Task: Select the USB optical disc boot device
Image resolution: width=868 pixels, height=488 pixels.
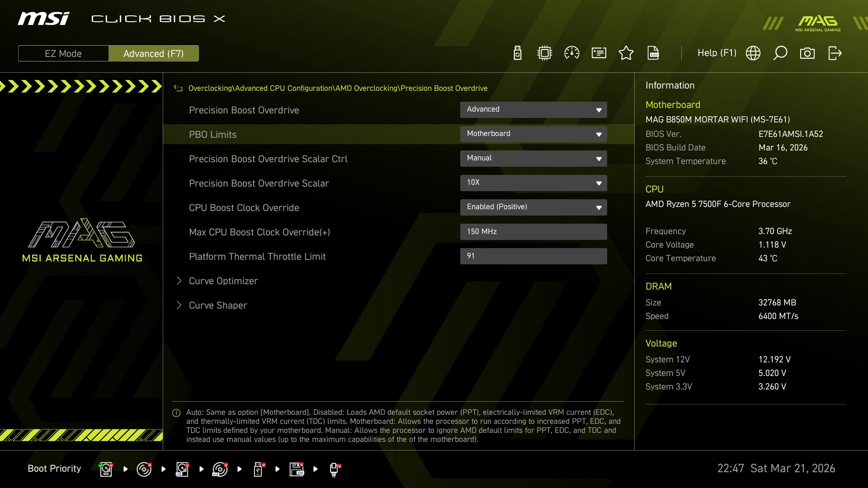Action: coord(220,469)
